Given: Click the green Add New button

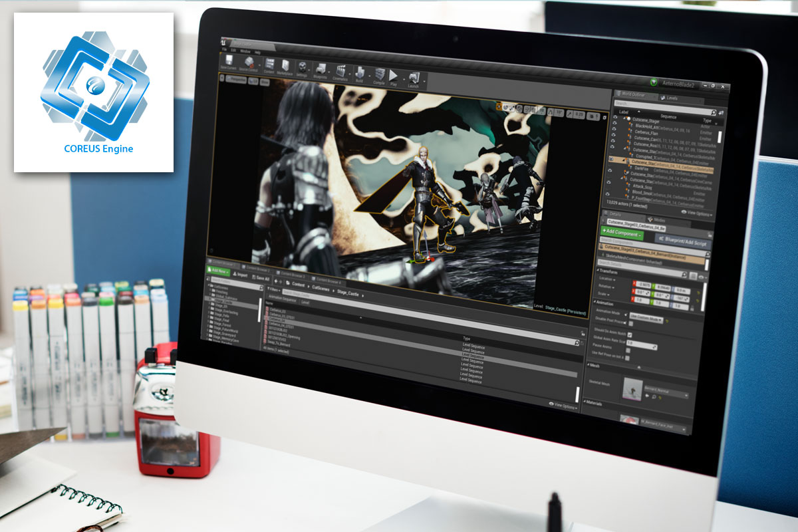Looking at the screenshot, I should click(218, 272).
